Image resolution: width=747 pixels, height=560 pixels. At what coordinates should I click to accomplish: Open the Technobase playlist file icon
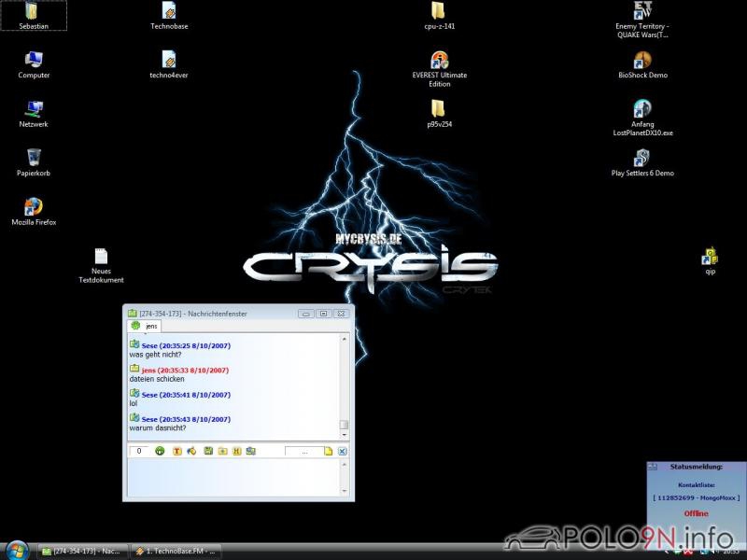169,15
